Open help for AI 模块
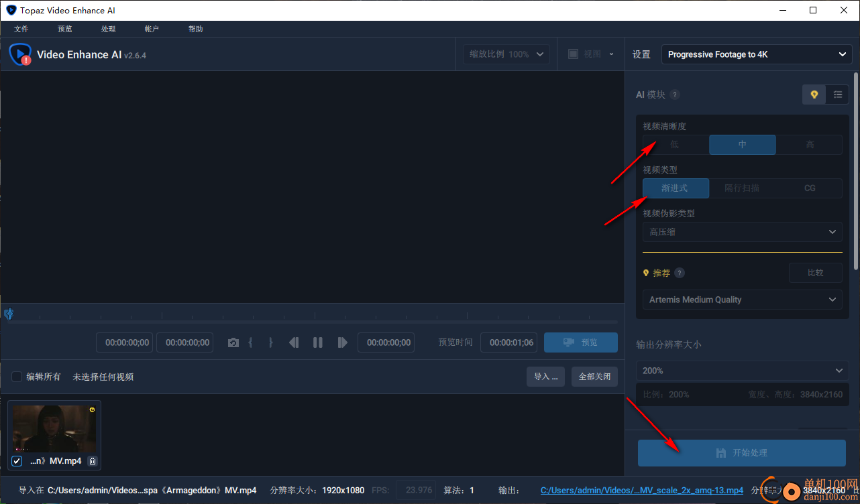Screen dimensions: 860x504 (675, 94)
